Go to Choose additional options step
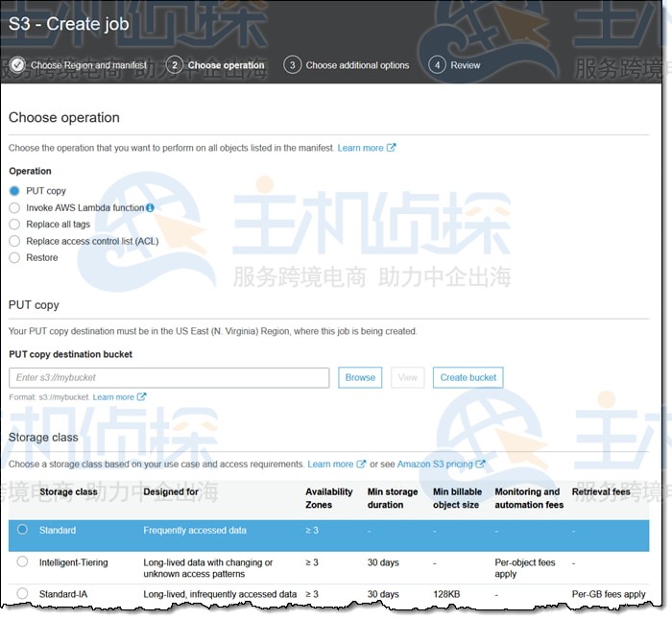672x620 pixels. 357,65
